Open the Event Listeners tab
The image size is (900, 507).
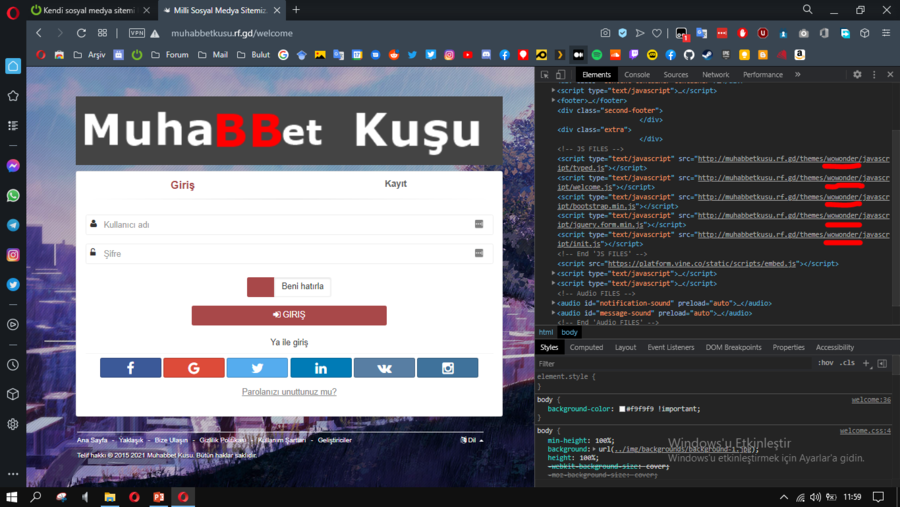[x=670, y=347]
